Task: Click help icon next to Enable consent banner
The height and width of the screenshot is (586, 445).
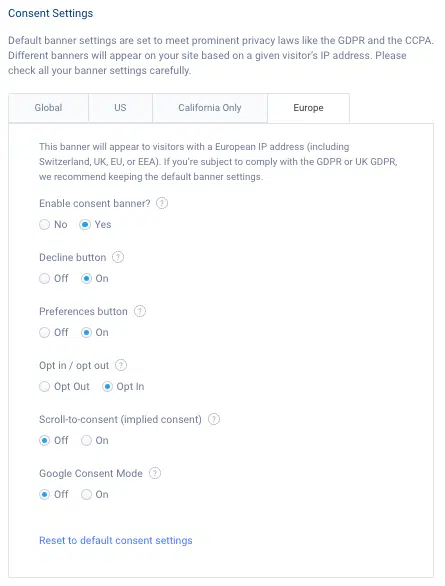Action: (x=162, y=203)
